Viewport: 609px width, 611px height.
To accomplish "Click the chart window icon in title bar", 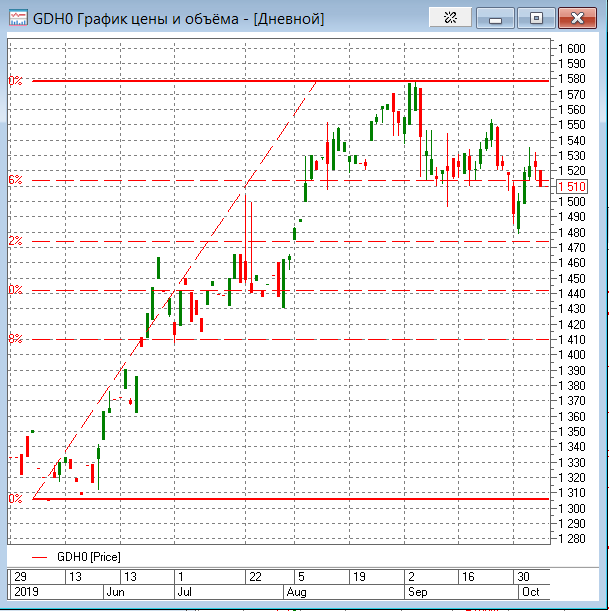I will 18,17.
